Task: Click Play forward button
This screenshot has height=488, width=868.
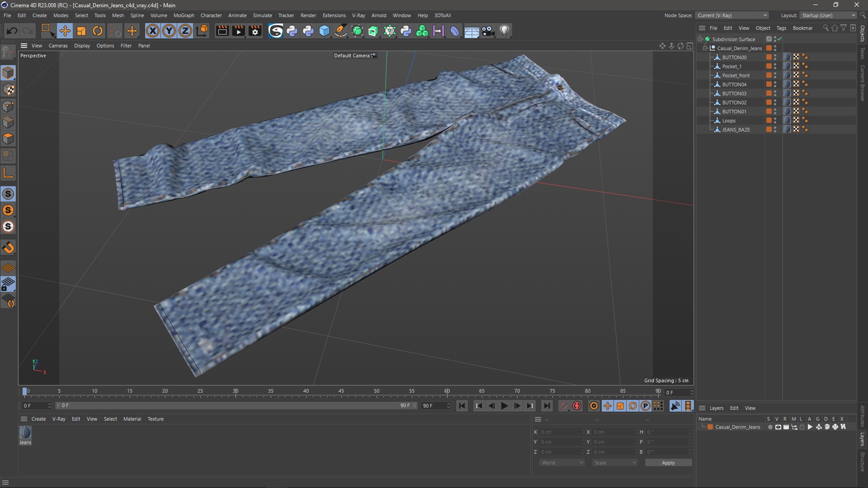Action: point(504,406)
